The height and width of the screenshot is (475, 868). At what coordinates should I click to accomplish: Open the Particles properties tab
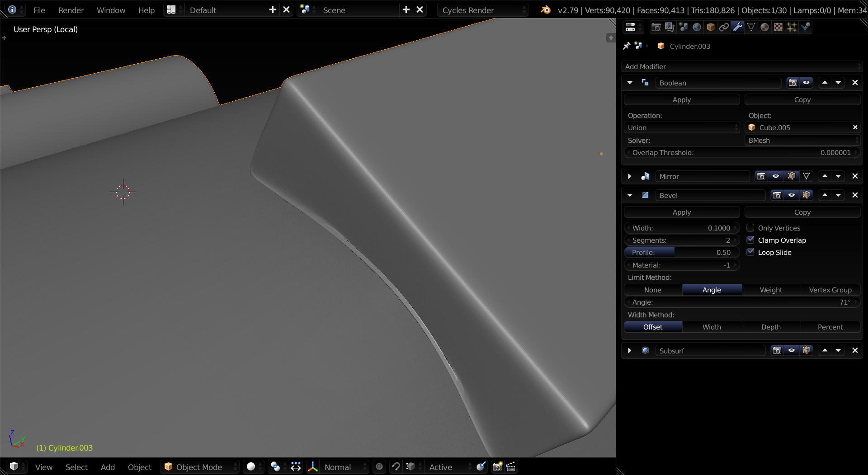pyautogui.click(x=792, y=27)
